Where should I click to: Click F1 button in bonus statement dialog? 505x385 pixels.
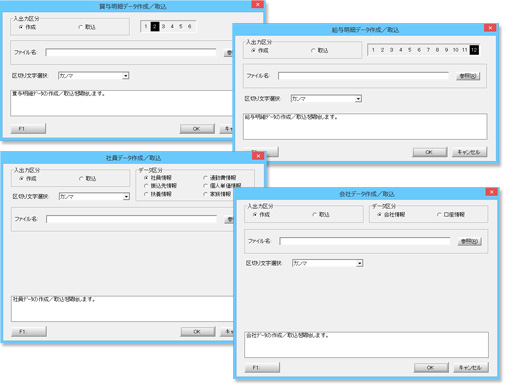point(28,129)
